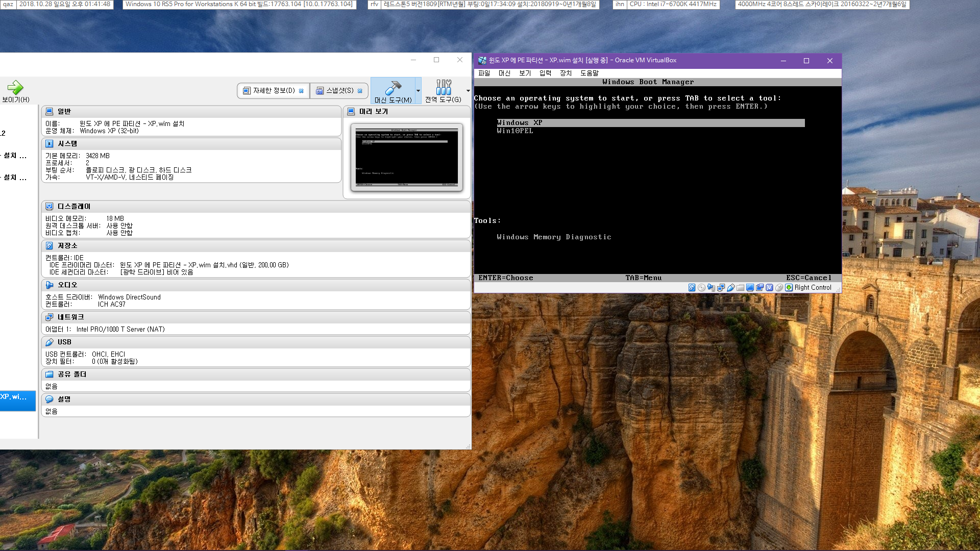Screen dimensions: 980x551
Task: Open the View (보기) menu in VM window
Action: pos(525,73)
